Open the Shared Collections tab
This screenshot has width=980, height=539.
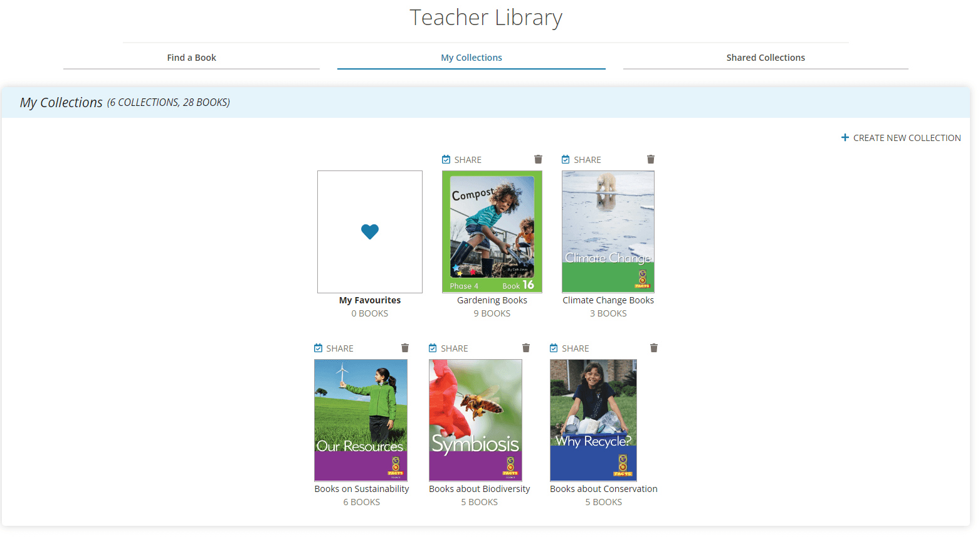coord(765,57)
